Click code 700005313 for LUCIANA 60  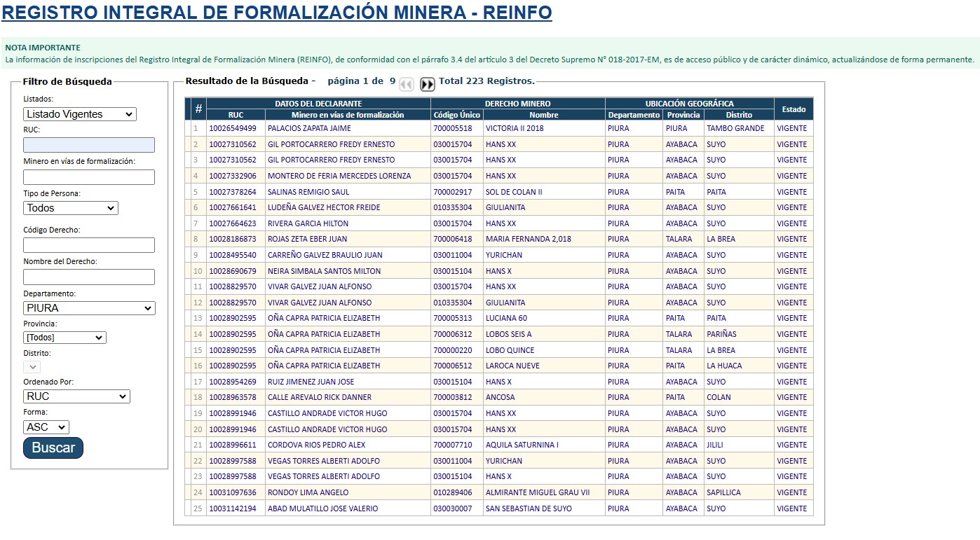453,319
